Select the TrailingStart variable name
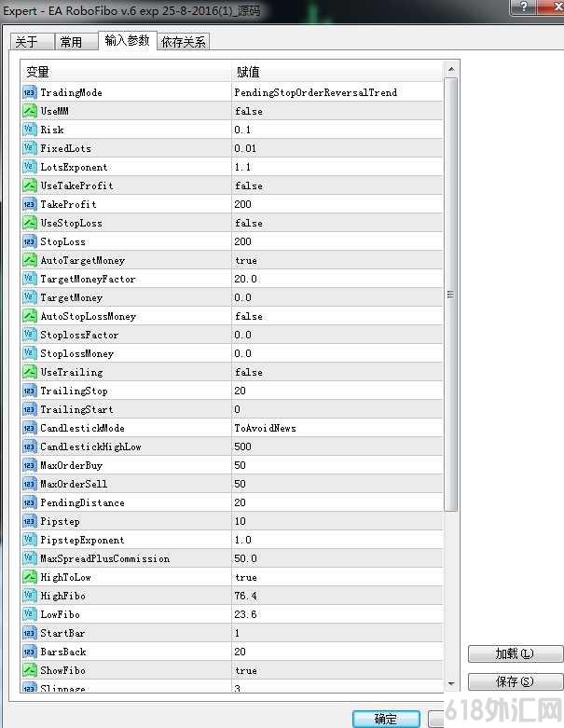The image size is (564, 728). click(x=76, y=409)
